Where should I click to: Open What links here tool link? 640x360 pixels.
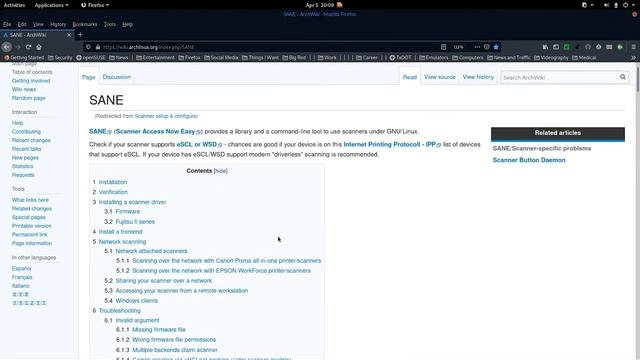coord(30,200)
